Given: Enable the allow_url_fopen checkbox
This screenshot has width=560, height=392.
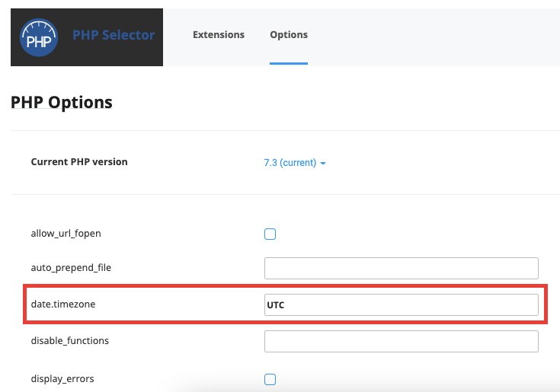Looking at the screenshot, I should pos(270,234).
